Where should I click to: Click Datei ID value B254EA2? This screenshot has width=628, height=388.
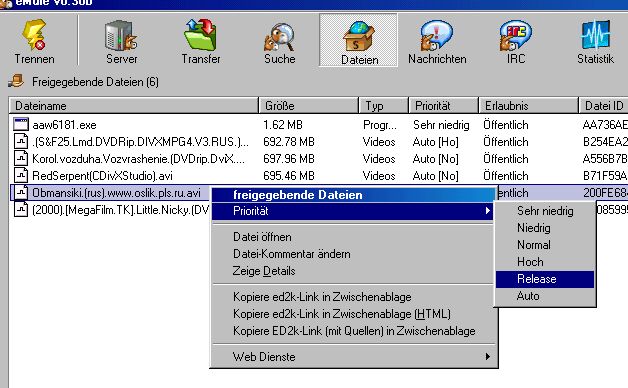coord(605,142)
